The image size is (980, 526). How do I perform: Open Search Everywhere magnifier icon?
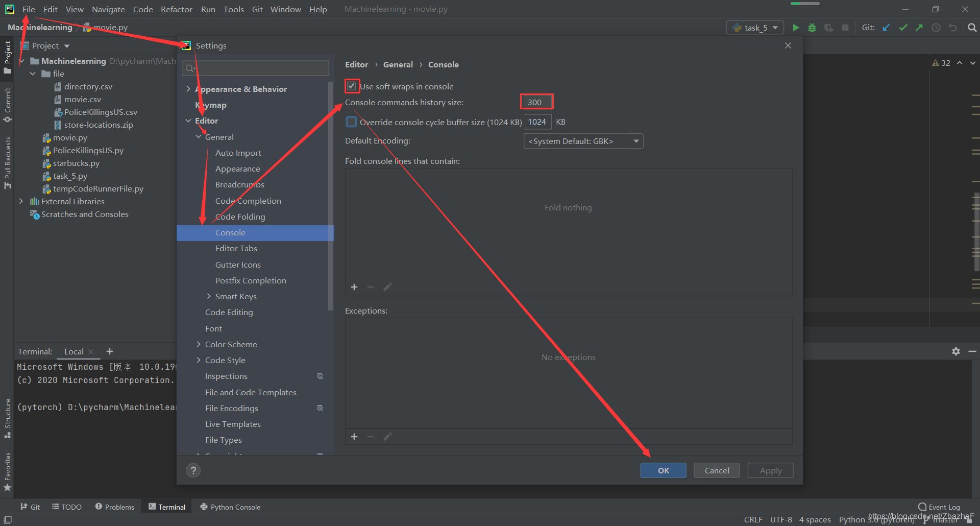pyautogui.click(x=972, y=28)
